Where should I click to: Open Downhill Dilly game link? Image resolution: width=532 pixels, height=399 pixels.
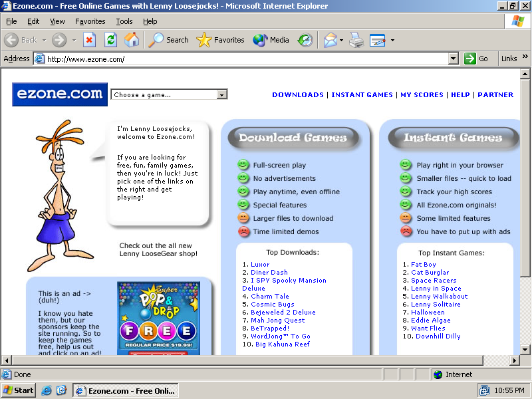pos(438,336)
